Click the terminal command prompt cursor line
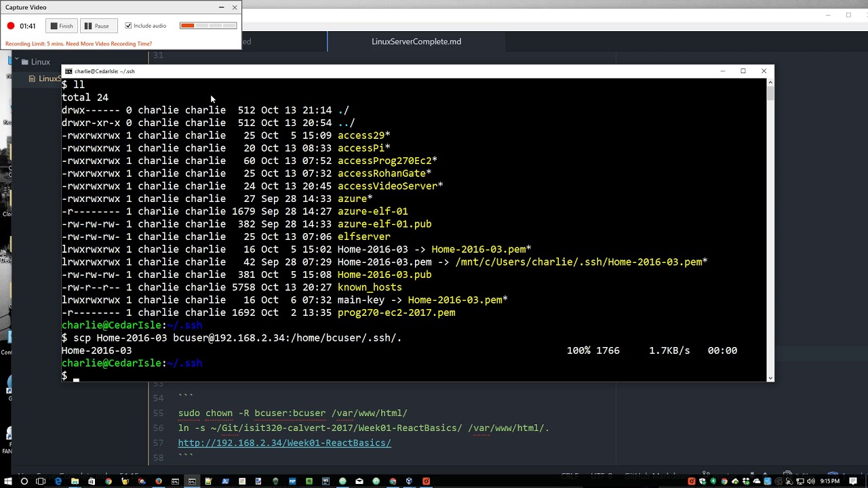Image resolution: width=868 pixels, height=488 pixels. pyautogui.click(x=71, y=375)
